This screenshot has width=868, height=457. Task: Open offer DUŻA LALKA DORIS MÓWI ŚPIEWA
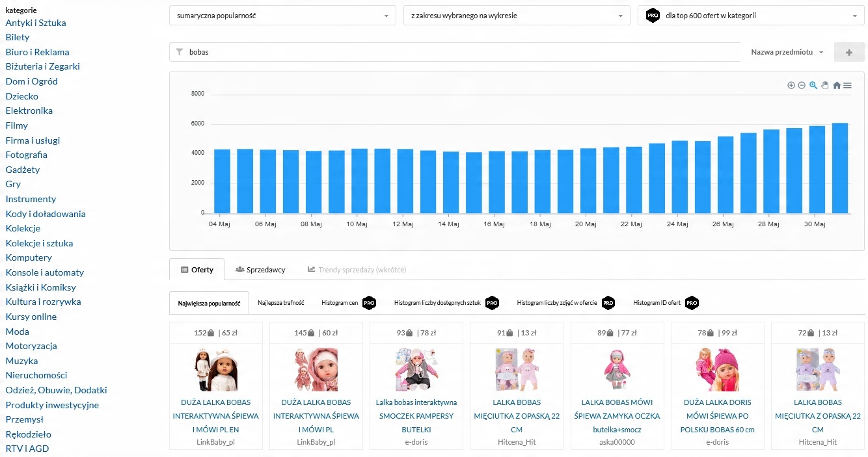click(x=718, y=416)
